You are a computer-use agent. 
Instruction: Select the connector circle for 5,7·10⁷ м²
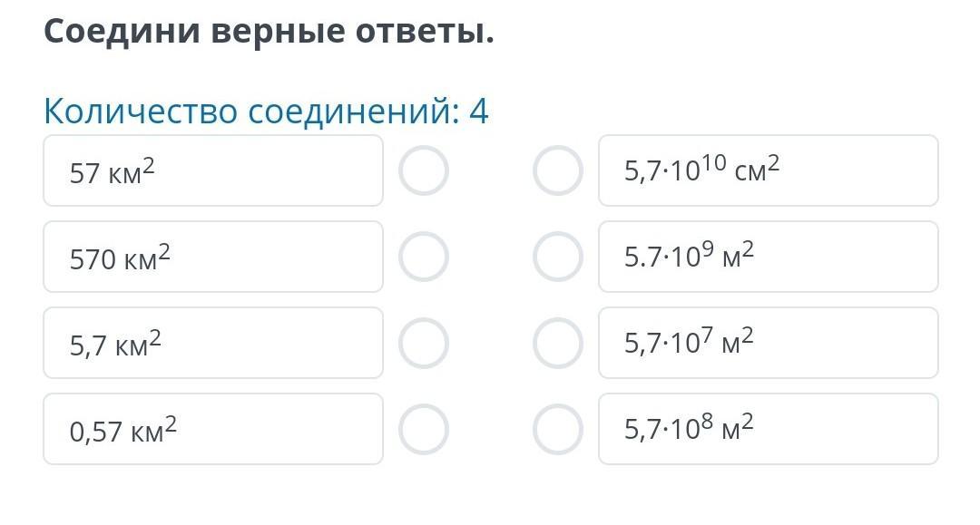point(557,343)
